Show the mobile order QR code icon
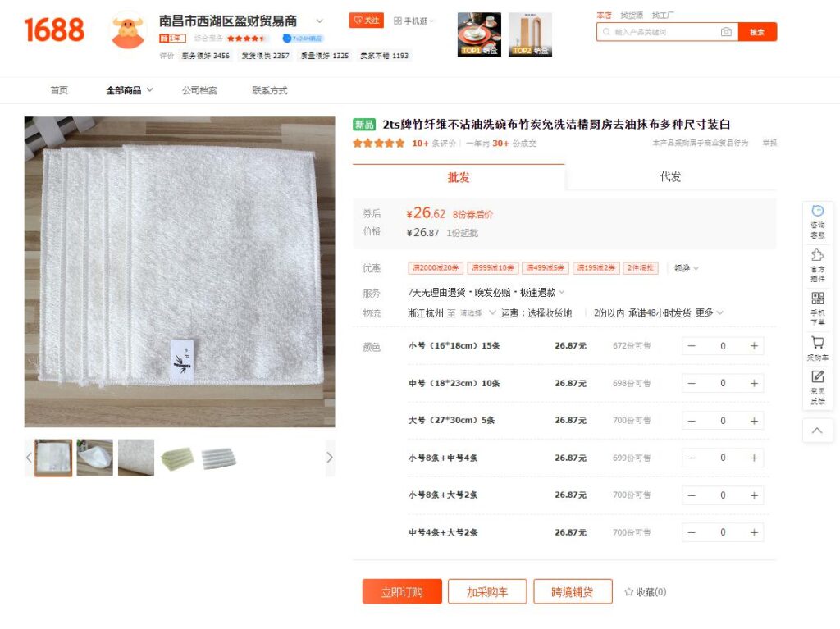840x629 pixels. [x=818, y=298]
